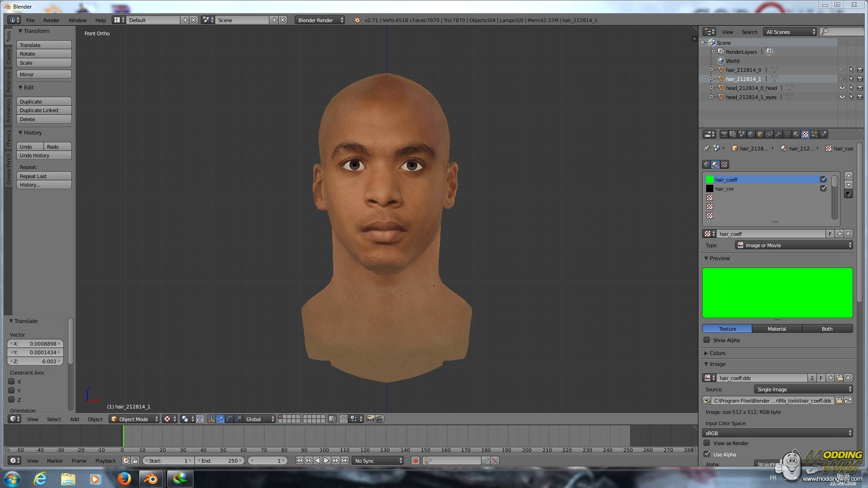Screen dimensions: 868x488
Task: Click the pin icon in properties breadcrumb
Action: pos(707,148)
